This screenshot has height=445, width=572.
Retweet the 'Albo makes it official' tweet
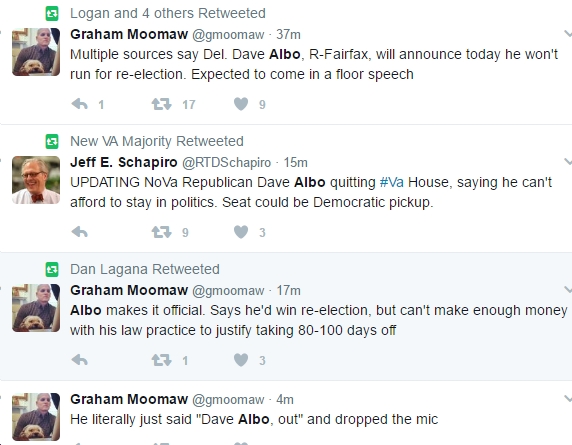pos(161,360)
